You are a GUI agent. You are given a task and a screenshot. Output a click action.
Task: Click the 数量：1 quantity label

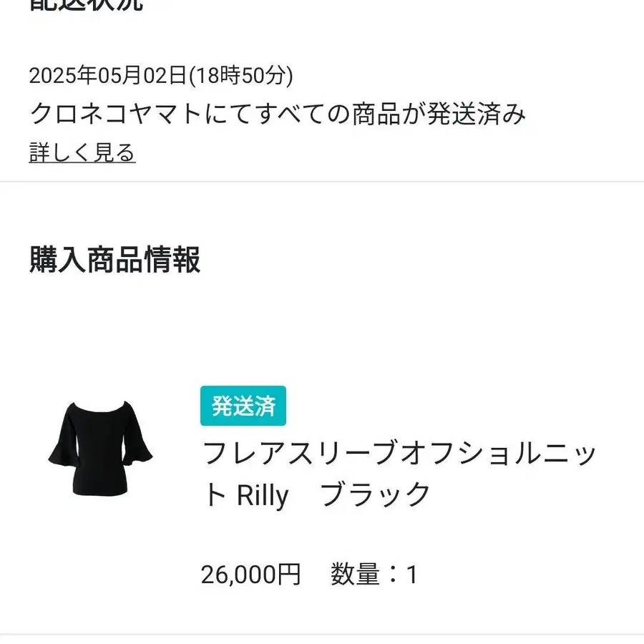click(x=374, y=574)
